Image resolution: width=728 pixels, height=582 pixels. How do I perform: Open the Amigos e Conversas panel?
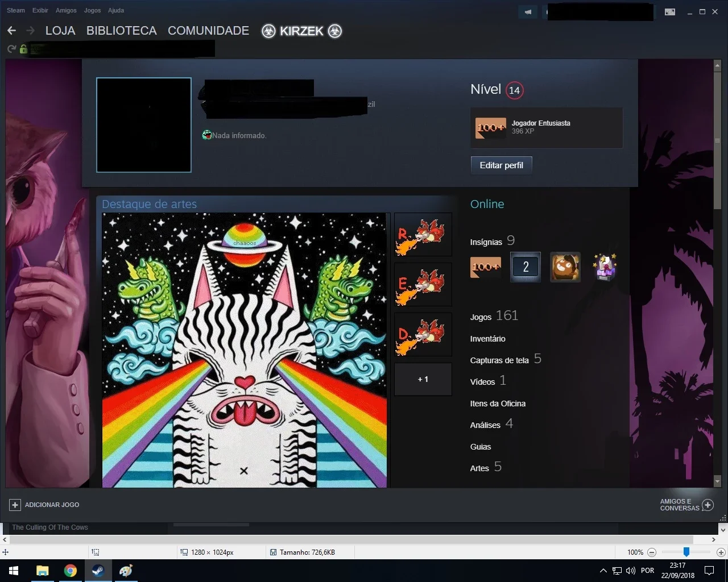(x=686, y=505)
